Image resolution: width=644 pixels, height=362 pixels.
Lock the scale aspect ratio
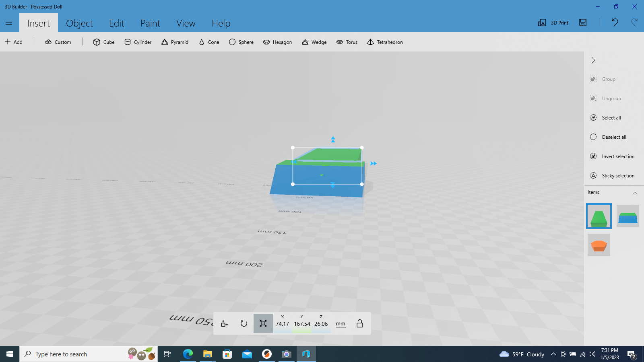tap(359, 323)
